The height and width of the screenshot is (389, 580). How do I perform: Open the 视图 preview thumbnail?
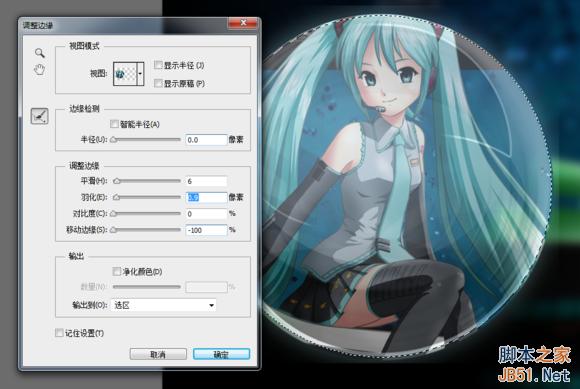click(125, 74)
